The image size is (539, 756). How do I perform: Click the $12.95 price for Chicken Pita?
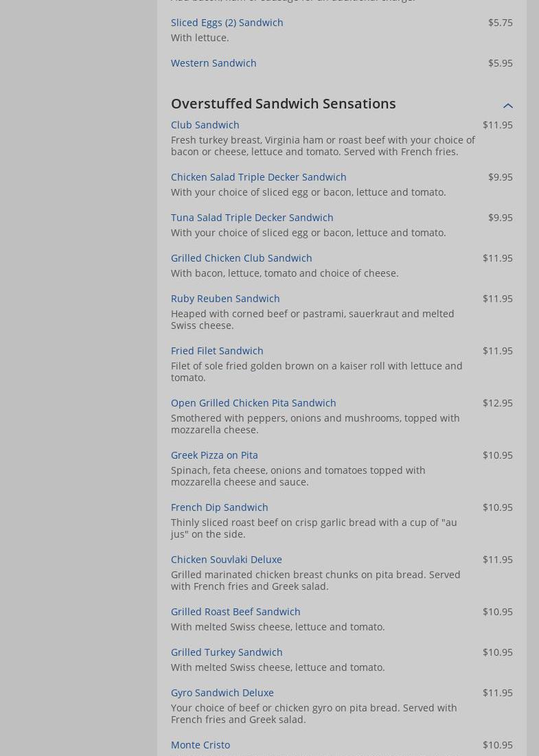[497, 403]
